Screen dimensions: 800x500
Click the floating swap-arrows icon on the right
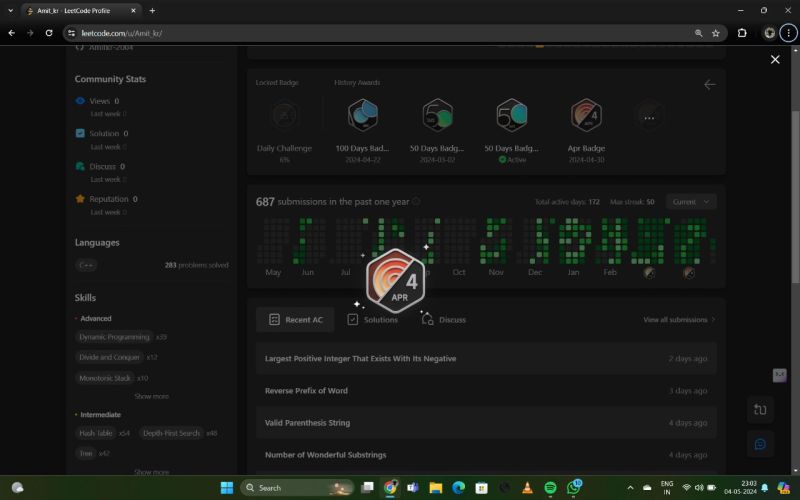(760, 410)
